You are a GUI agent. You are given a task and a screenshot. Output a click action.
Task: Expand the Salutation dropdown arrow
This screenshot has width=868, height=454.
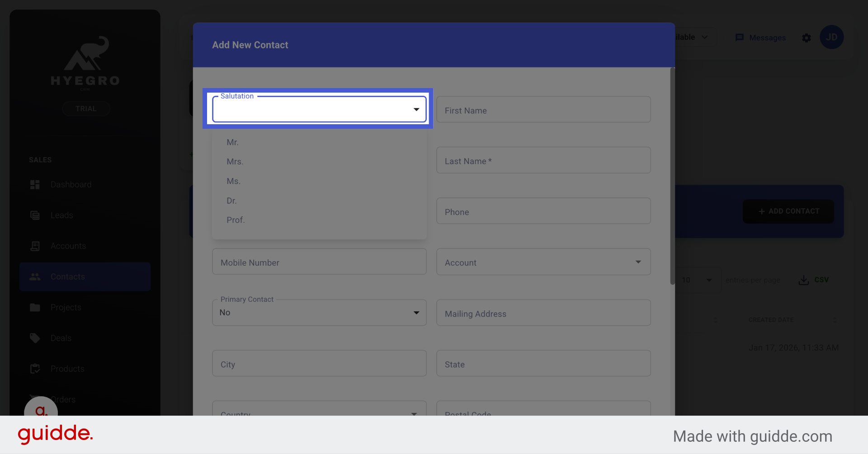(x=416, y=109)
